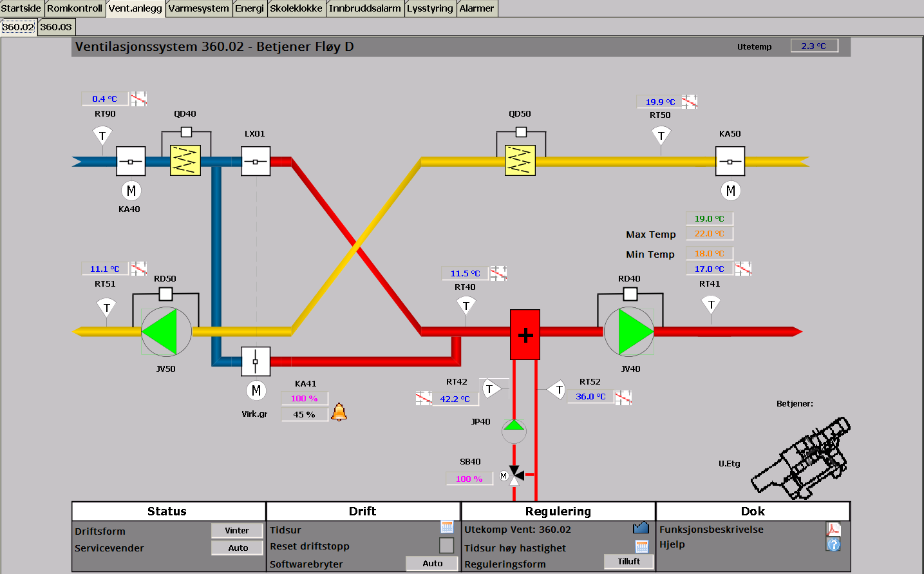Click the JP40 pump symbol
This screenshot has height=574, width=924.
coord(514,432)
